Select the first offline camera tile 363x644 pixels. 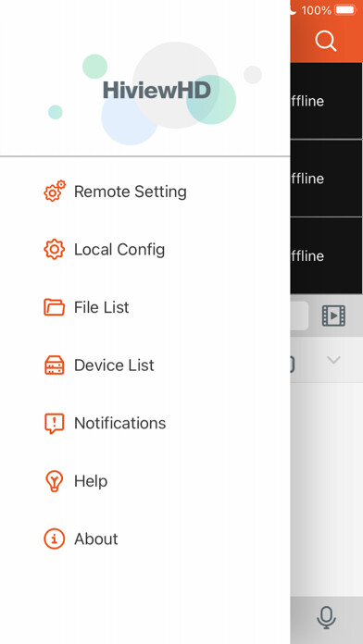coord(326,101)
